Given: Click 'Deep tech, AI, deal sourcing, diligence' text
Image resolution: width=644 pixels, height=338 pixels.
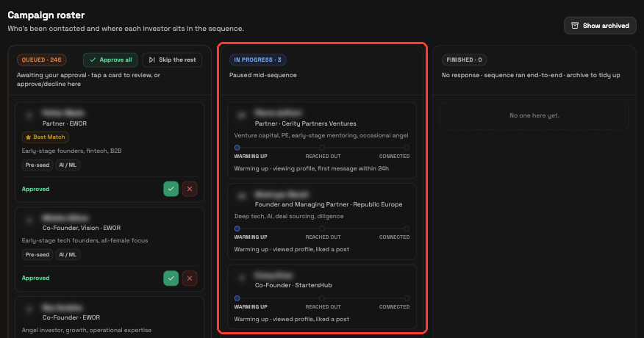Looking at the screenshot, I should [289, 217].
